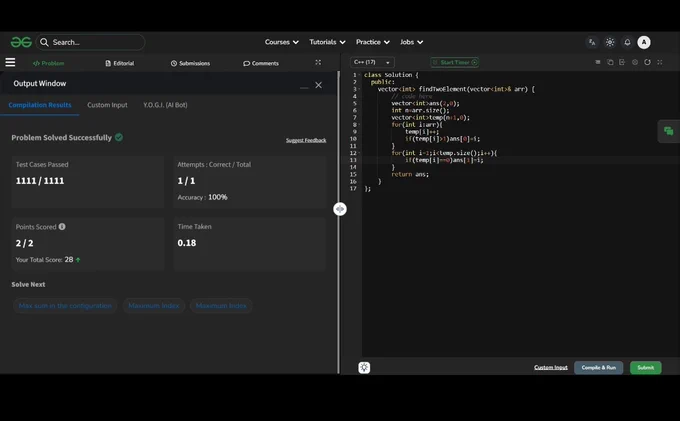Collapse the for-loop fold on line 12
This screenshot has height=421, width=680.
[359, 153]
